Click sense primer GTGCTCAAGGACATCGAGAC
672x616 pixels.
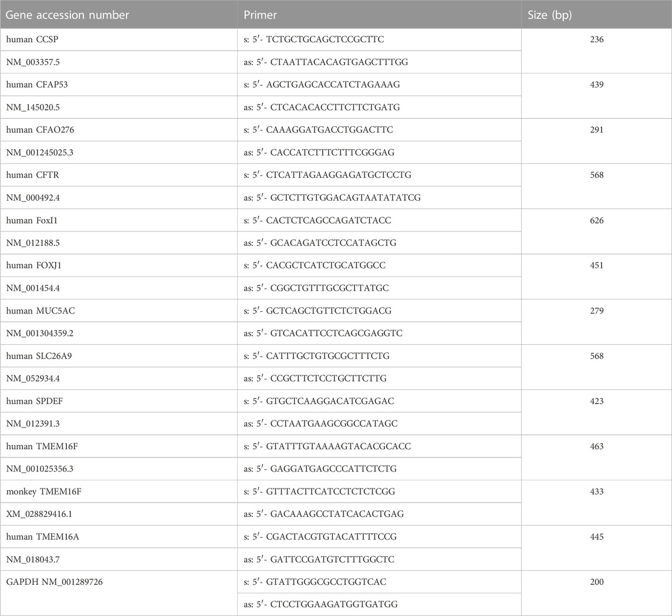point(330,401)
